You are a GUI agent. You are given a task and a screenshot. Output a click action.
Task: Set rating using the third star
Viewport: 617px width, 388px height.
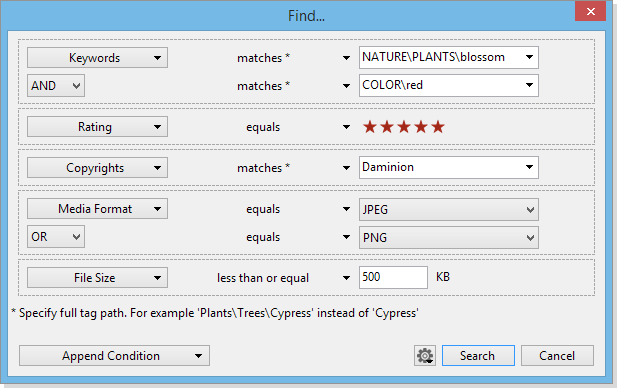tap(404, 127)
